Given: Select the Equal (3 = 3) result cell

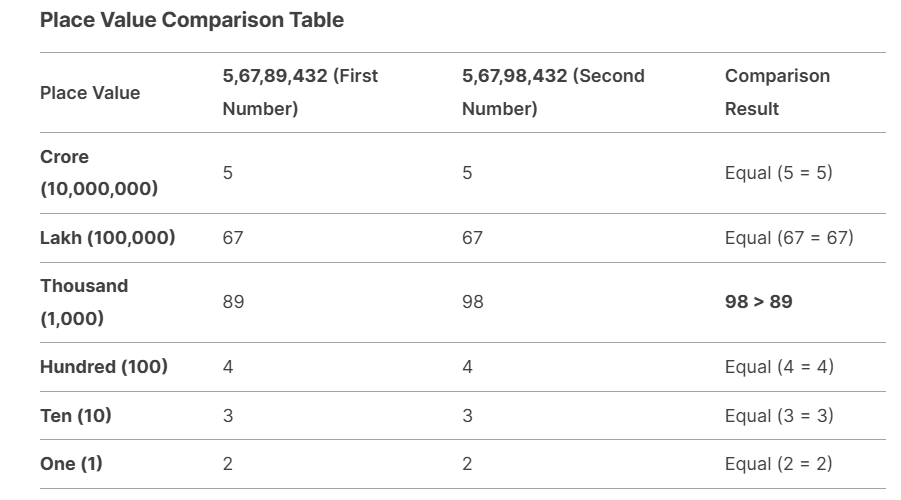Looking at the screenshot, I should click(x=779, y=416).
